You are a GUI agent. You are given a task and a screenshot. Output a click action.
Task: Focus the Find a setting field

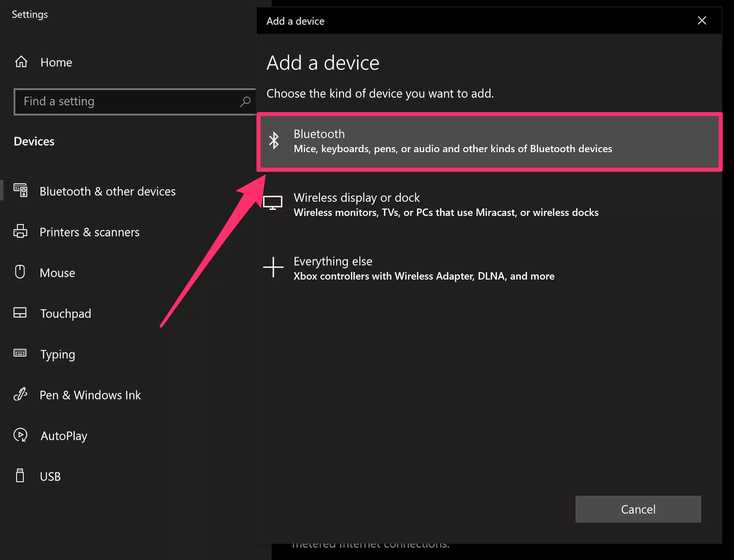127,101
